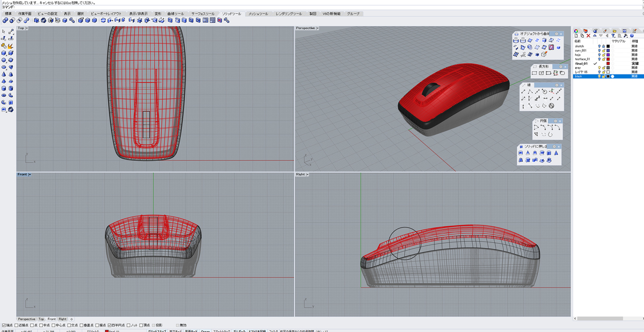Click the pink highlighted icon in オブジェクトから曲線 toolbar
This screenshot has height=332, width=644.
tap(551, 47)
